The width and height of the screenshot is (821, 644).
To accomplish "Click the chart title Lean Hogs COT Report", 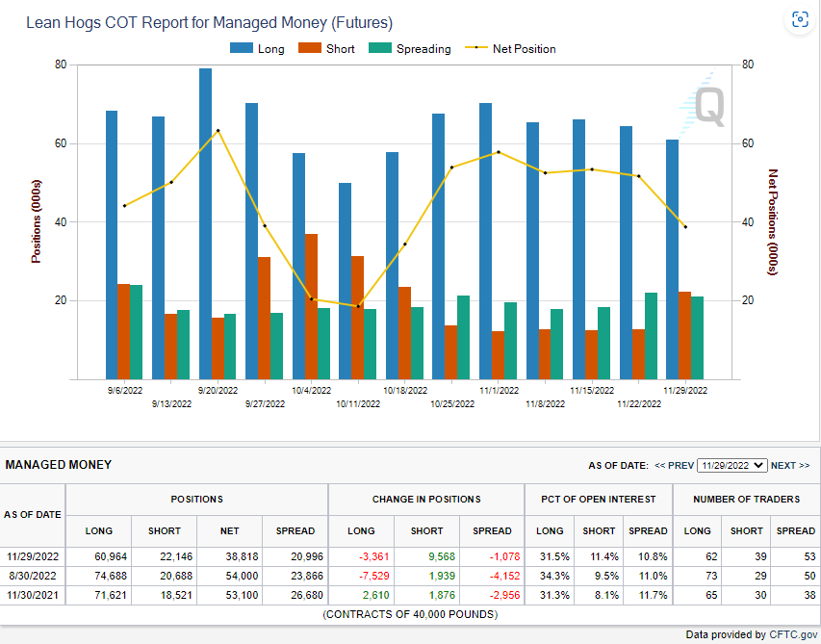I will (210, 22).
